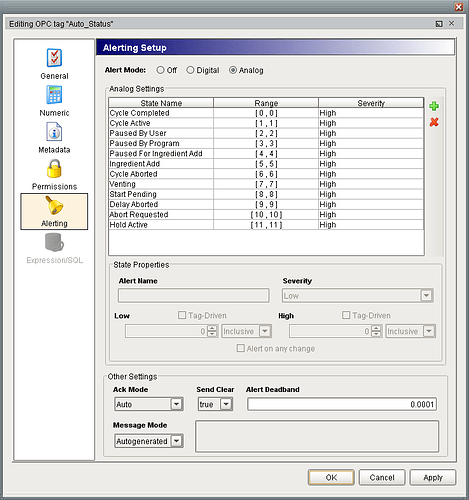Image resolution: width=469 pixels, height=500 pixels.
Task: Open the Permissions padlock icon
Action: tap(54, 168)
